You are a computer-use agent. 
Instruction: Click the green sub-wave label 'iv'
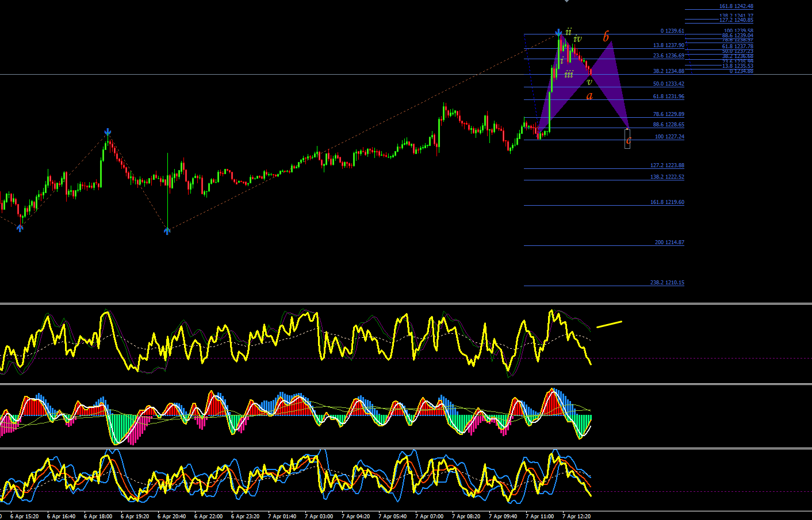(x=577, y=38)
